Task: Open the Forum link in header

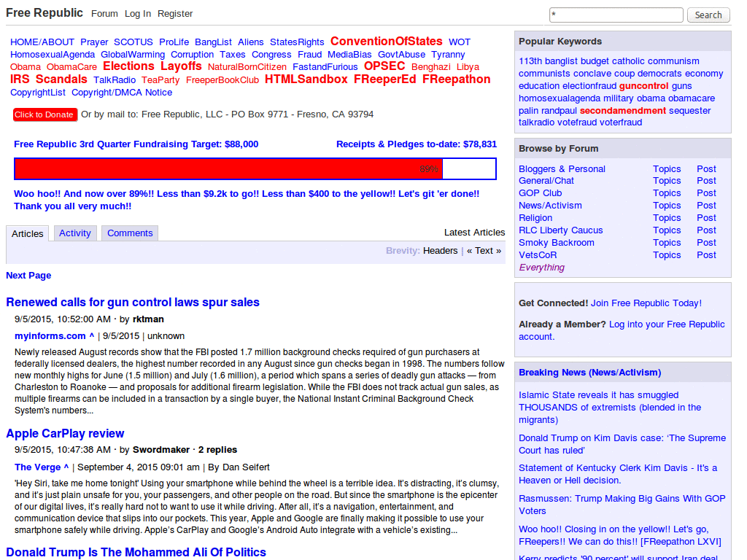Action: tap(104, 14)
